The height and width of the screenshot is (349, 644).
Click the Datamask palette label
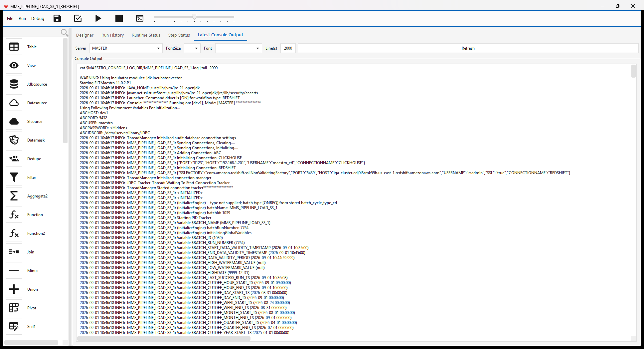(36, 140)
